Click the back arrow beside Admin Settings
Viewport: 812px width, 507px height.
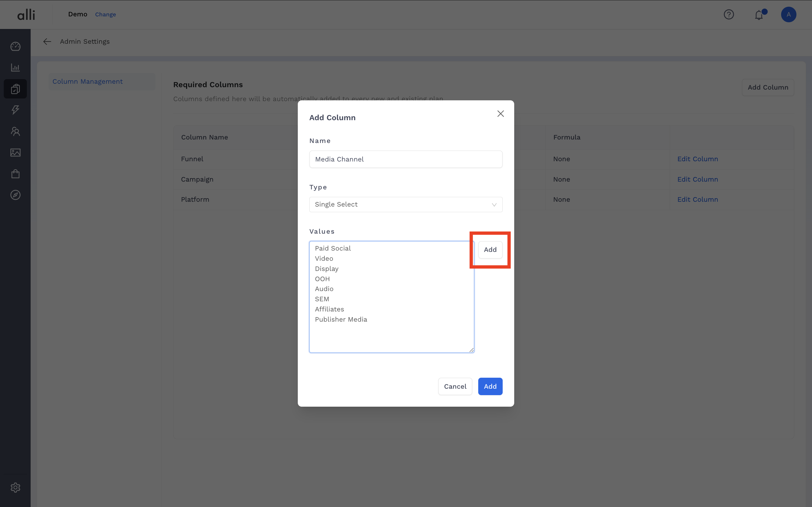(x=47, y=42)
